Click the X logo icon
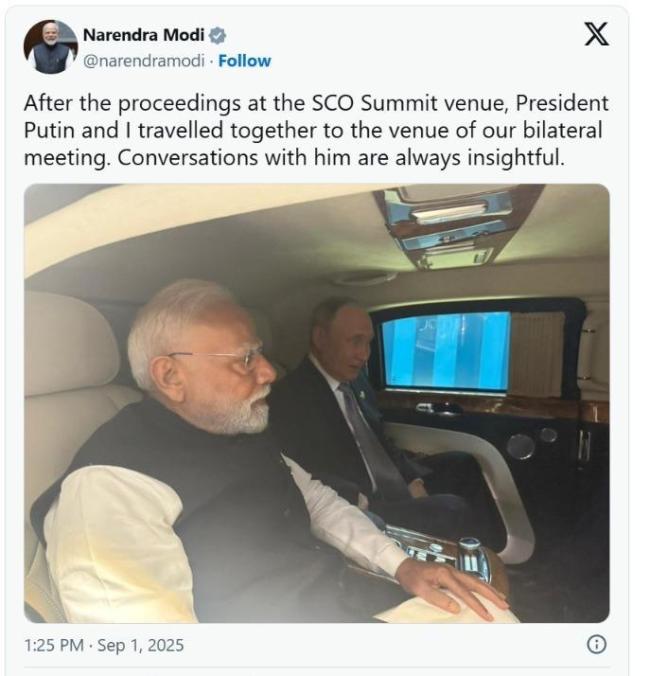 596,34
